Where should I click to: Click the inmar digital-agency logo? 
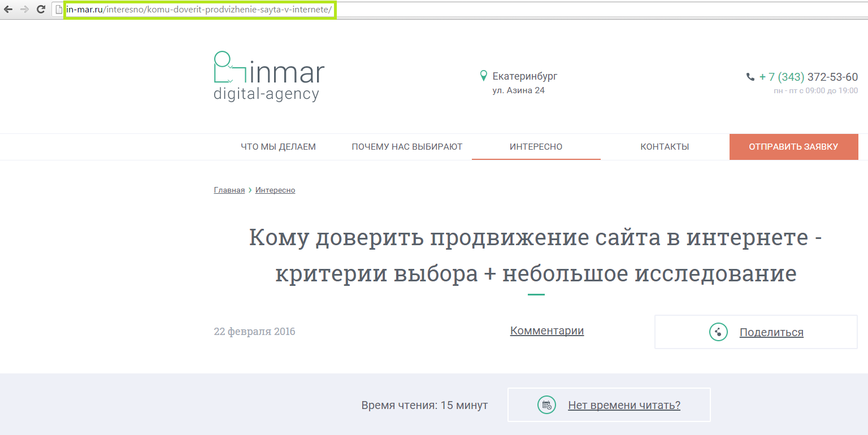(269, 76)
